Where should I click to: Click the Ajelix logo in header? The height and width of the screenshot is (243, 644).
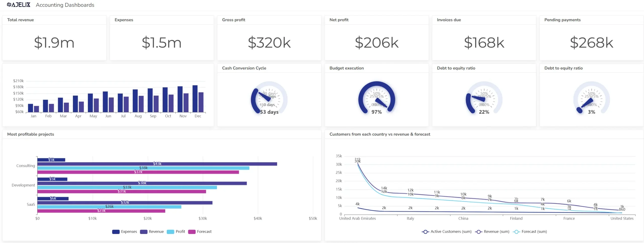click(x=19, y=5)
